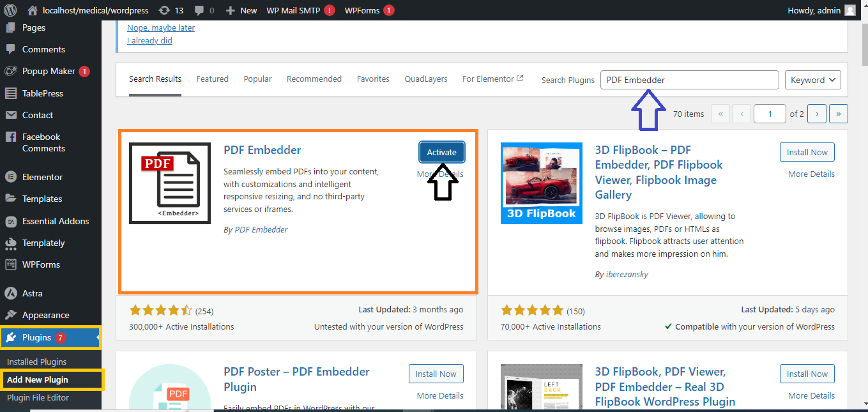Open Elementor from the sidebar icon

(x=10, y=177)
